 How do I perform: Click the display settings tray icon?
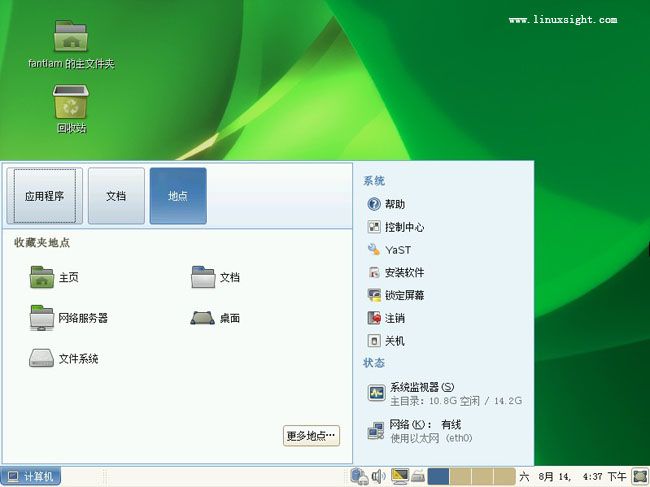point(400,476)
